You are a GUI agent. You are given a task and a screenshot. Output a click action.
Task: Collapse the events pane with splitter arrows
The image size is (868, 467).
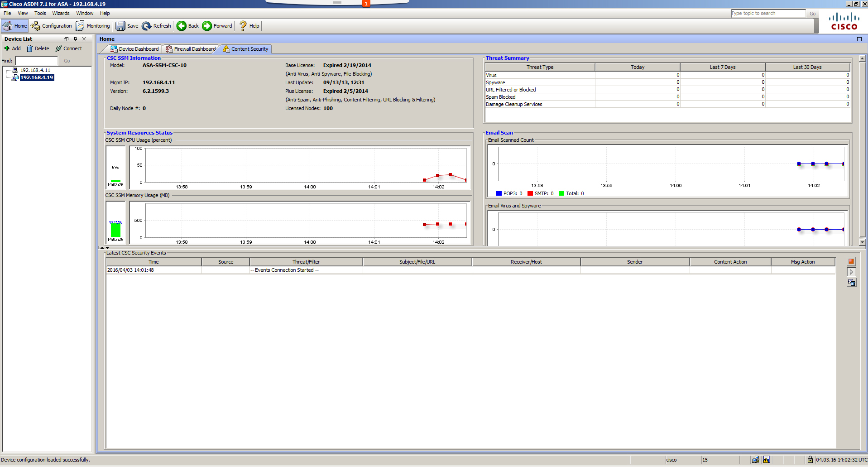pos(107,248)
